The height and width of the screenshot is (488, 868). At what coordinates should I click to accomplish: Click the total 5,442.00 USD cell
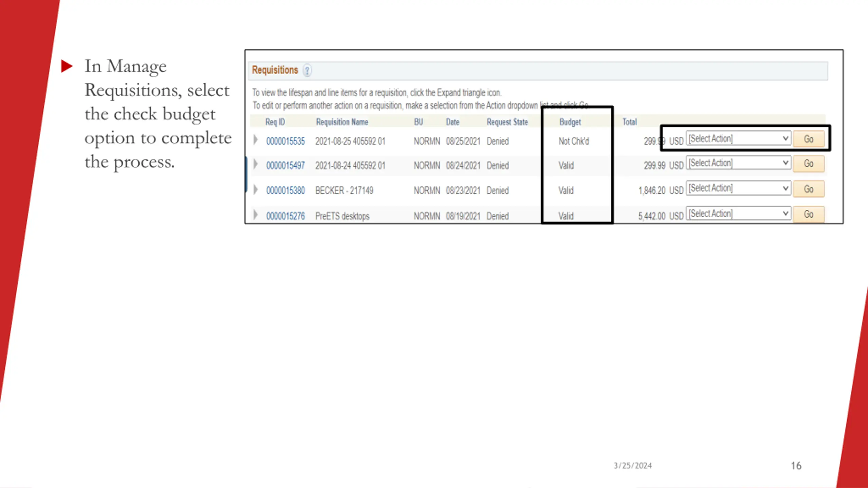tap(661, 216)
